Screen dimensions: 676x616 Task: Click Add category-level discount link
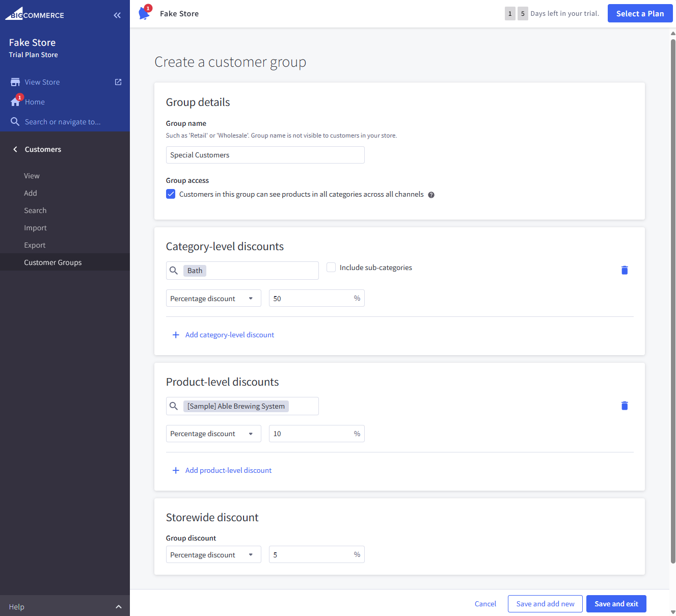coord(230,335)
